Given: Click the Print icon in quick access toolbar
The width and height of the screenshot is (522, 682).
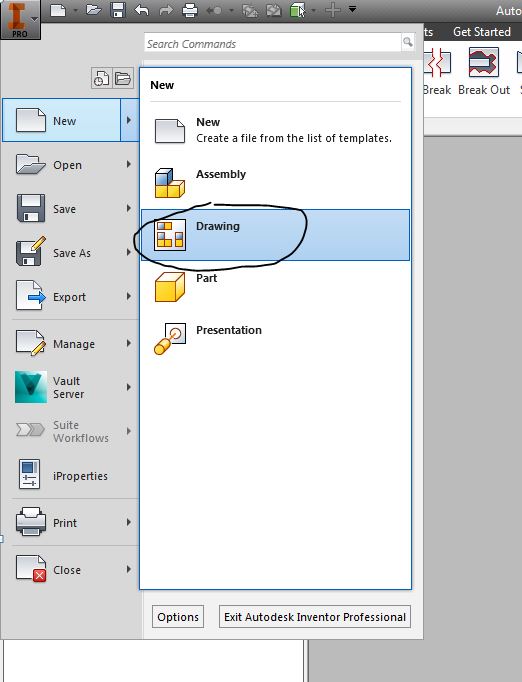Looking at the screenshot, I should tap(190, 10).
